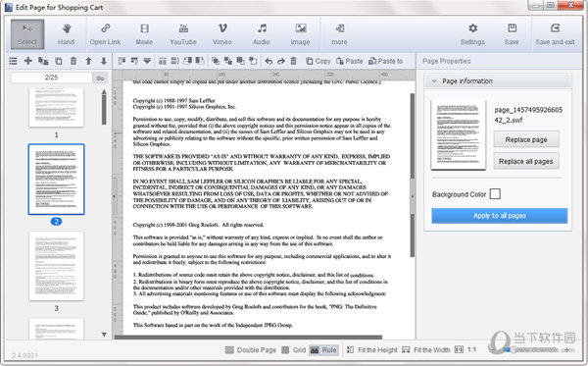Open editor Settings
The width and height of the screenshot is (588, 366).
[x=472, y=34]
